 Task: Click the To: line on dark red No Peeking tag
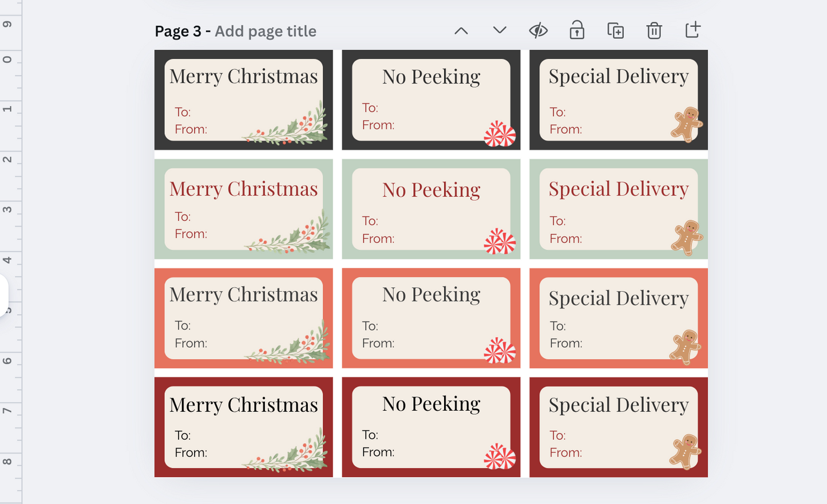pos(370,435)
